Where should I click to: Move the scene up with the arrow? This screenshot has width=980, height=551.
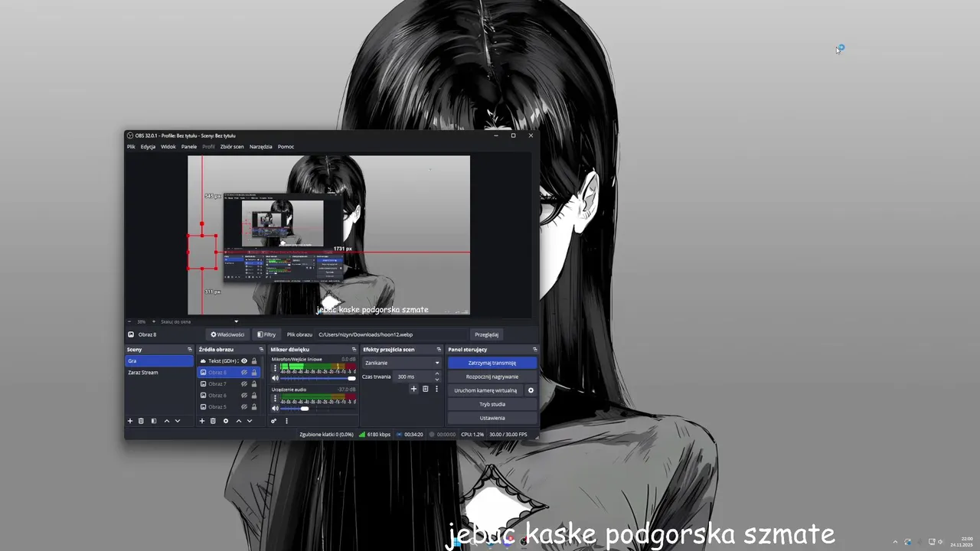coord(167,421)
